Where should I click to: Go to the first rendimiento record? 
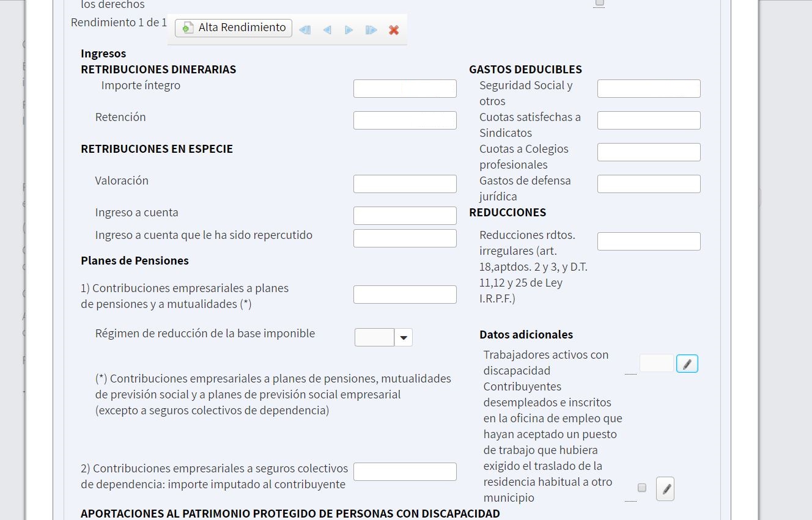pos(304,30)
